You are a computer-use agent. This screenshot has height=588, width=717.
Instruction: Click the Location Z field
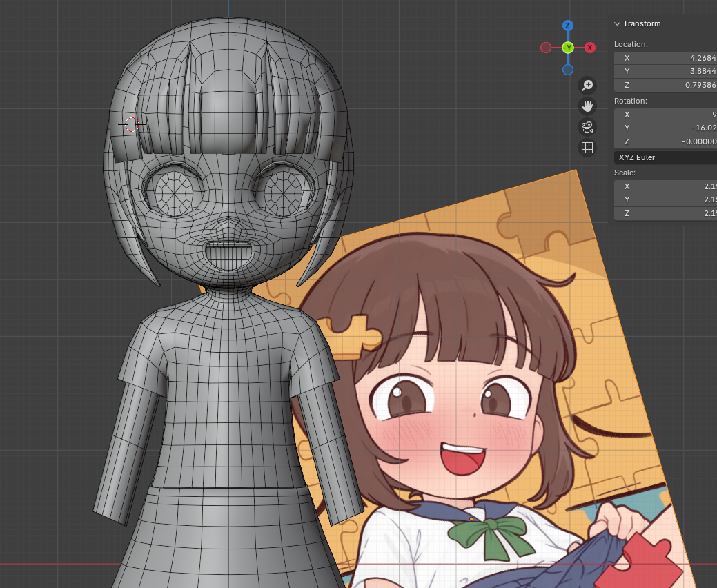pos(665,85)
